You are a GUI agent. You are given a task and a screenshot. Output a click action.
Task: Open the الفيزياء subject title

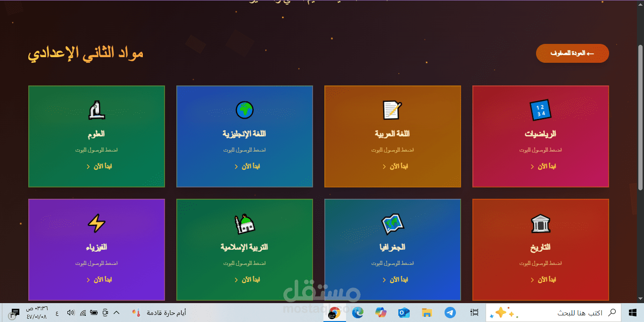point(97,247)
